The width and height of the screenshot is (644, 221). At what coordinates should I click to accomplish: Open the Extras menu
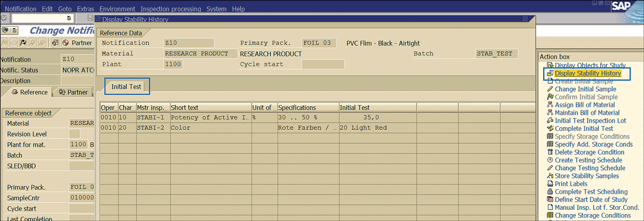click(86, 9)
